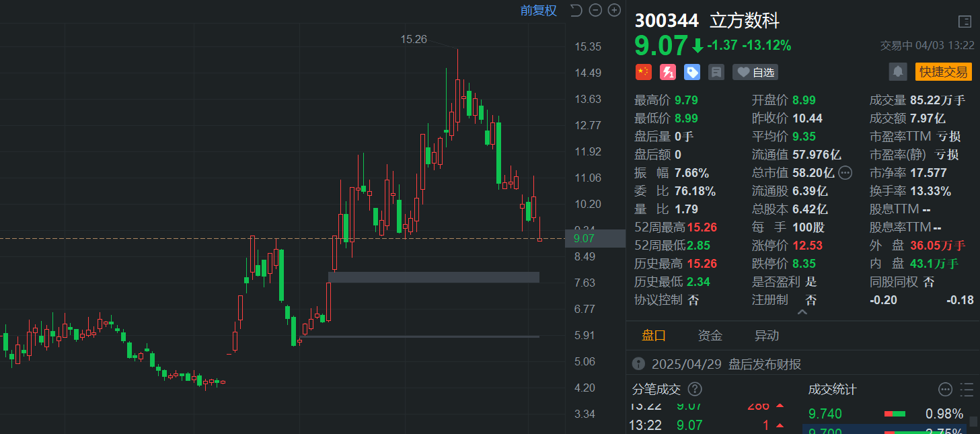The width and height of the screenshot is (980, 434).
Task: Collapse the quote details chevron
Action: point(802,313)
